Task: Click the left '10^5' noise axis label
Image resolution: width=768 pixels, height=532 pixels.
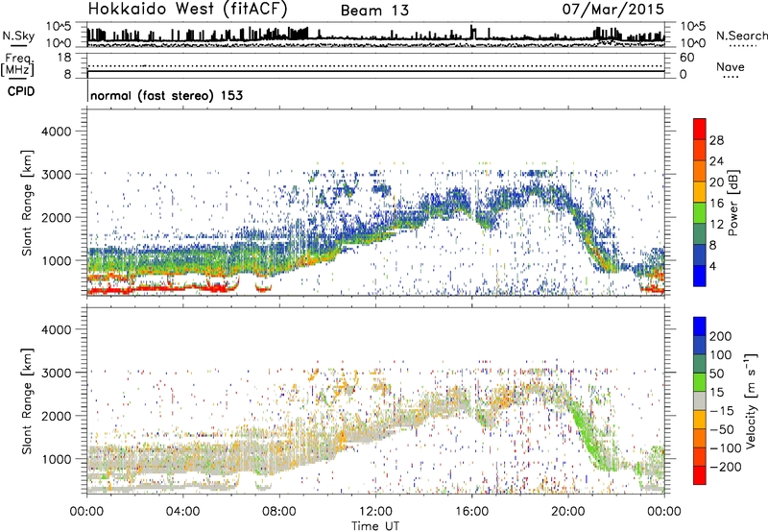Action: [59, 26]
